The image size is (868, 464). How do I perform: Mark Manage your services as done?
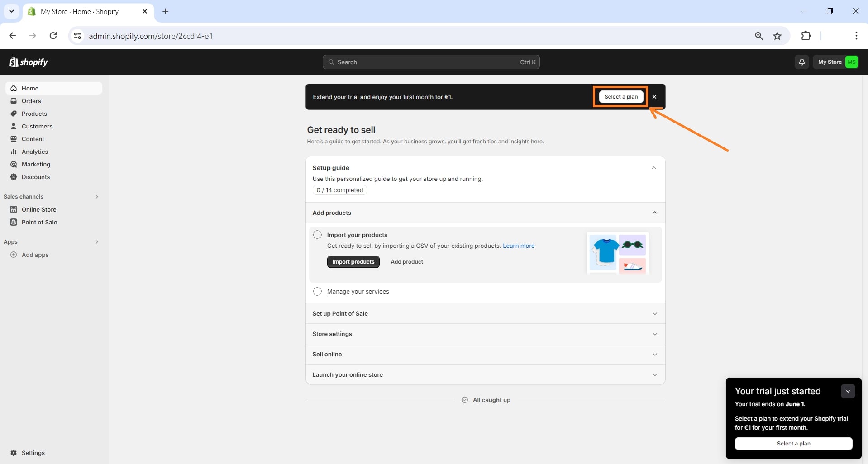coord(317,291)
